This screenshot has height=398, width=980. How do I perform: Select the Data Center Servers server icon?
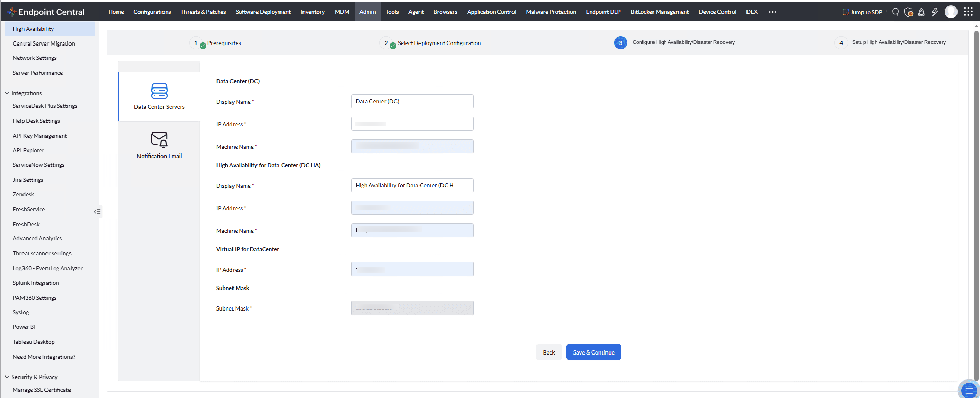click(x=159, y=91)
